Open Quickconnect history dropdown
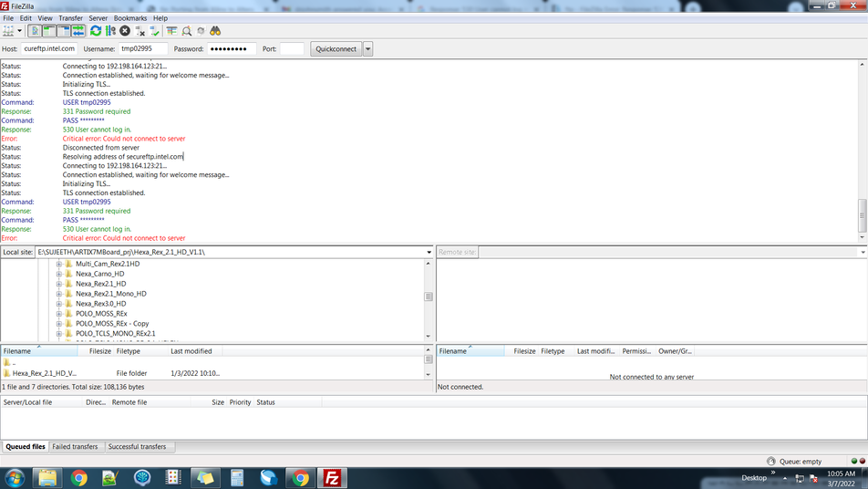This screenshot has height=489, width=868. 367,48
